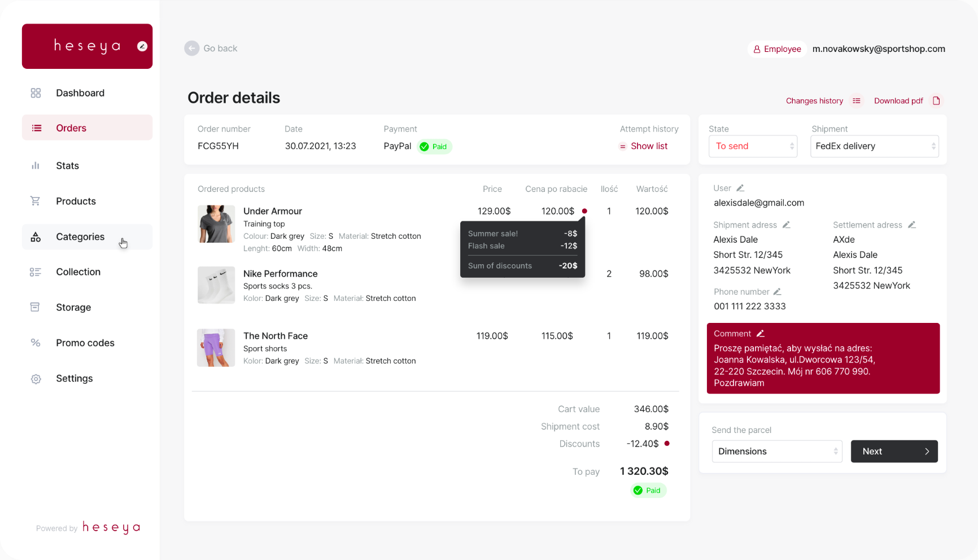
Task: Click the red dot next to Discounts amount
Action: 667,444
